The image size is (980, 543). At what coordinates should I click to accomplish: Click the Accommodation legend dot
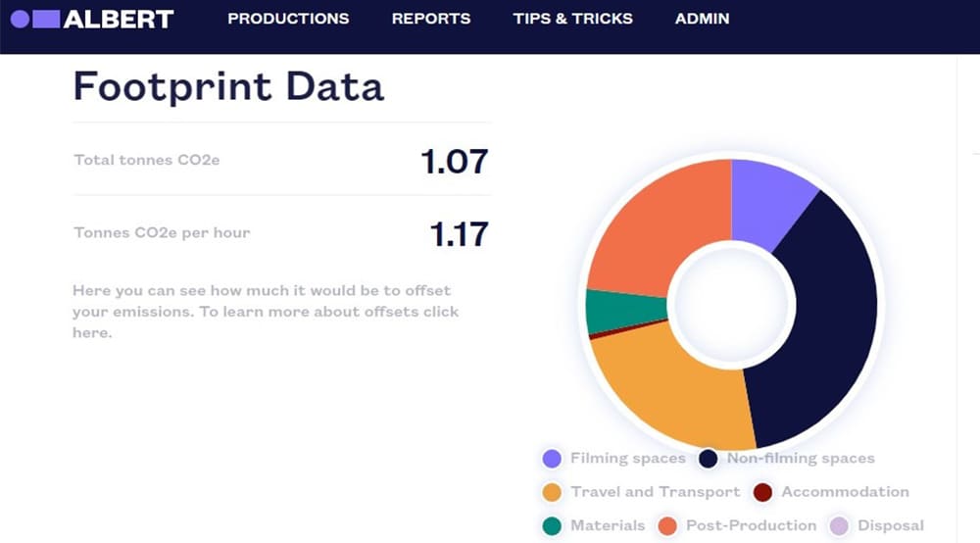coord(762,492)
